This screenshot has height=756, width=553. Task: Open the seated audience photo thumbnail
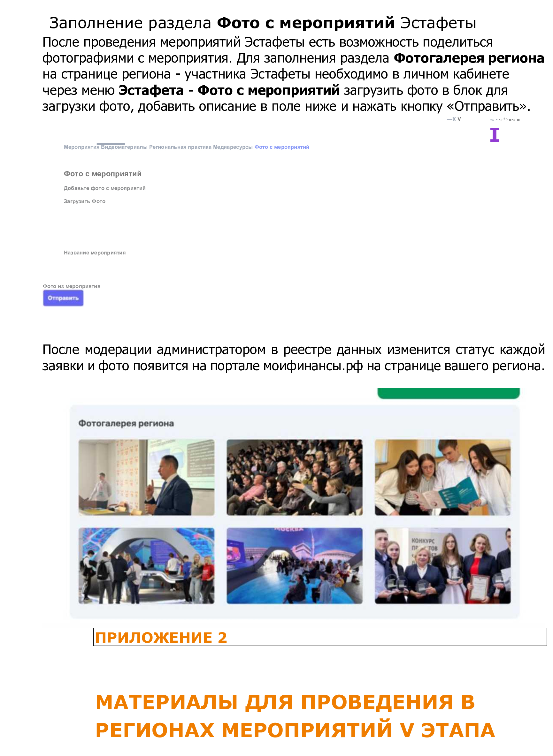point(295,477)
